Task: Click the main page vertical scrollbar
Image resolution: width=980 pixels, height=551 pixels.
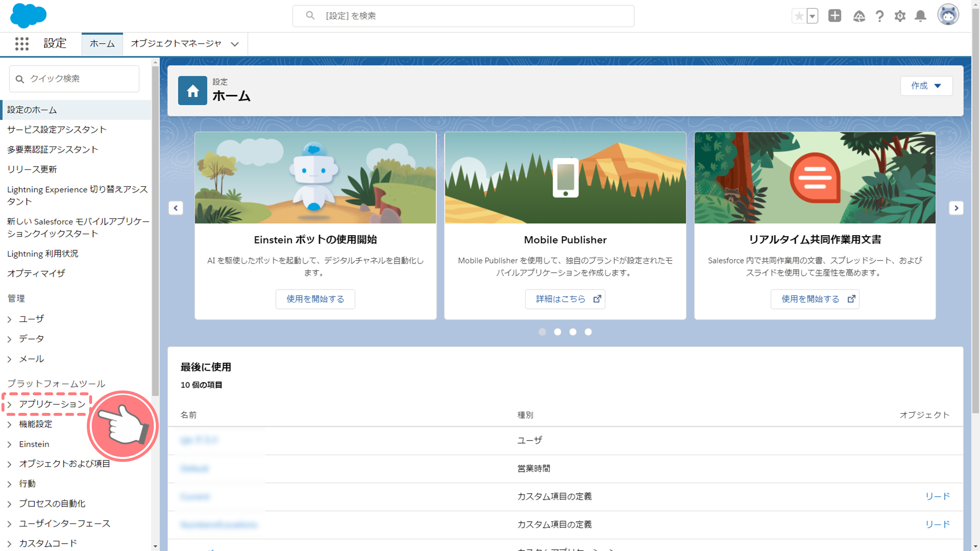Action: click(x=976, y=211)
